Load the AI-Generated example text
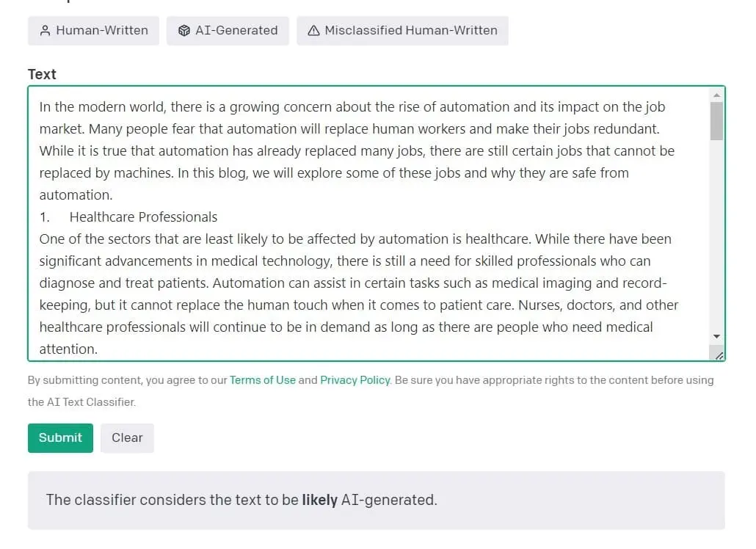 point(228,31)
